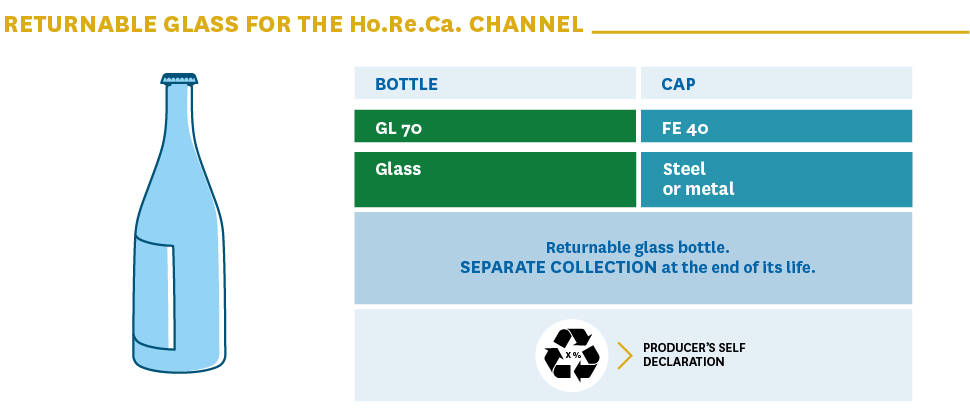Click the label area on the bottle
Screen dimensions: 970x418
point(155,293)
